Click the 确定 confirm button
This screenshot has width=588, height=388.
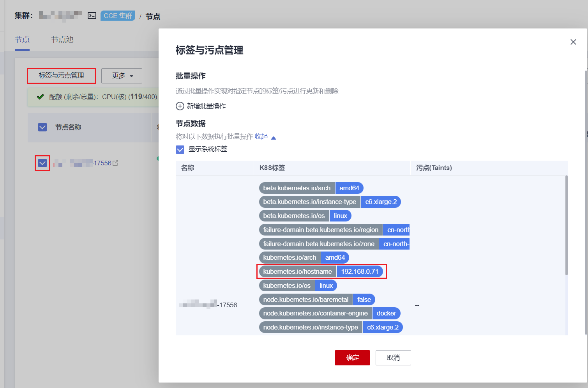coord(352,358)
